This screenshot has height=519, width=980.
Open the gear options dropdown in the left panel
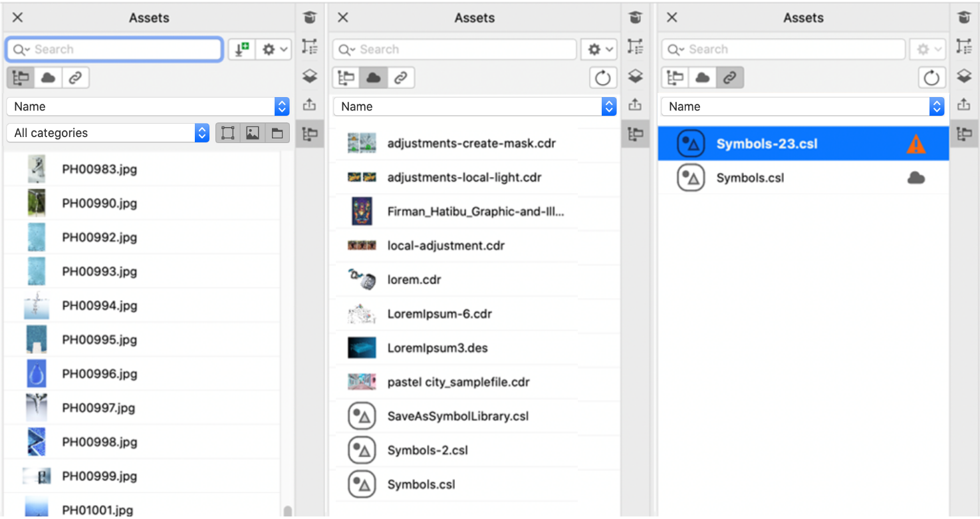coord(274,49)
